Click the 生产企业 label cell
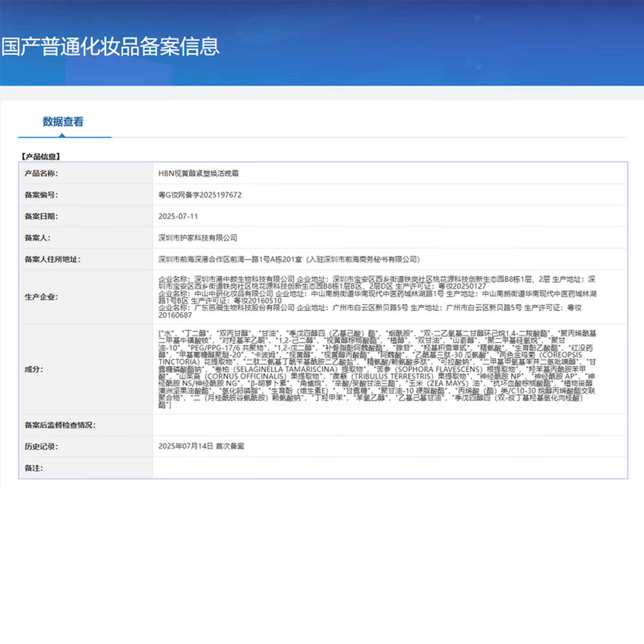The height and width of the screenshot is (644, 644). 41,297
